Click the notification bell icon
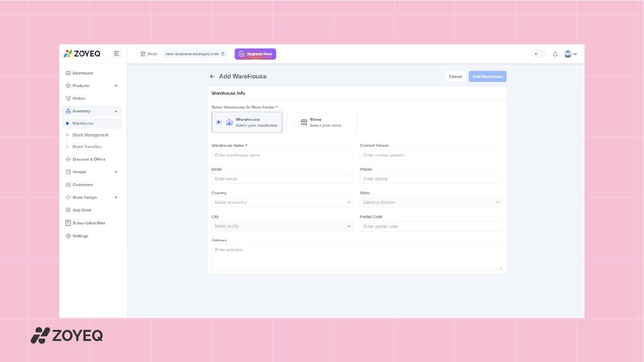This screenshot has width=644, height=362. click(555, 54)
